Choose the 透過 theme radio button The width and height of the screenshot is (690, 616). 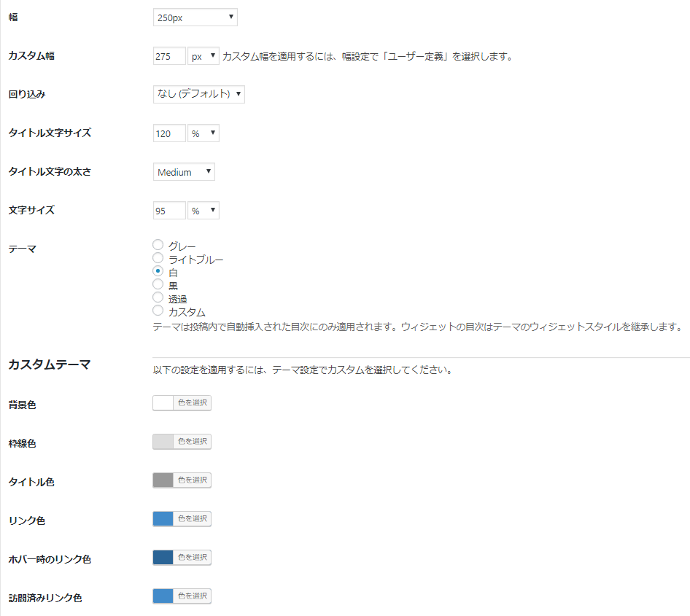158,297
